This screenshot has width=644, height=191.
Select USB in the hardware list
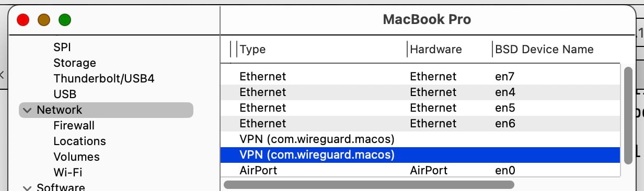click(65, 94)
